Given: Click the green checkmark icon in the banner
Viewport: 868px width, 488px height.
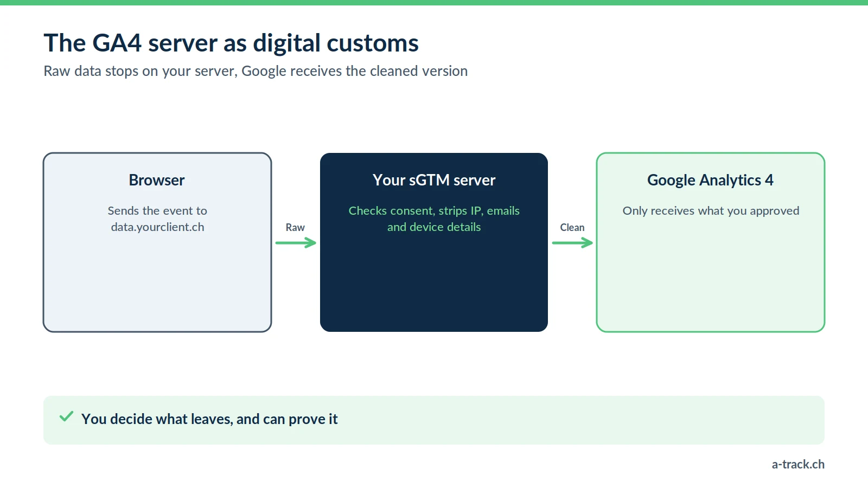Looking at the screenshot, I should [x=66, y=416].
